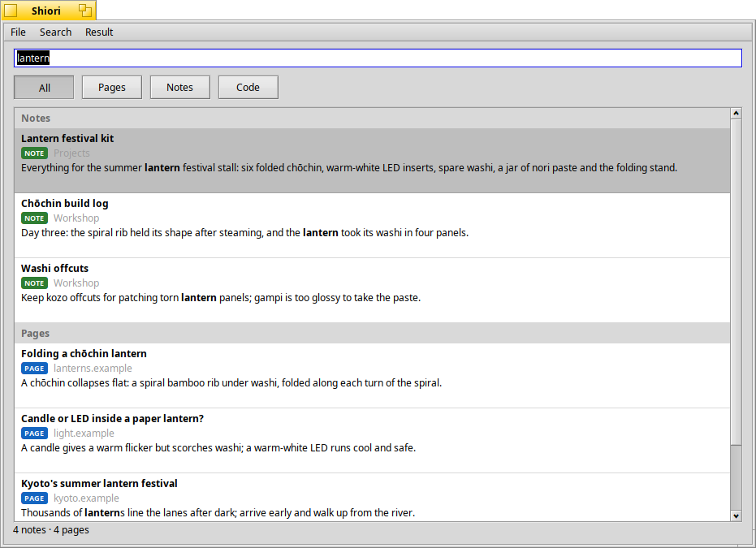Screen dimensions: 756x548
Task: Click the Pages section header
Action: pyautogui.click(x=372, y=334)
